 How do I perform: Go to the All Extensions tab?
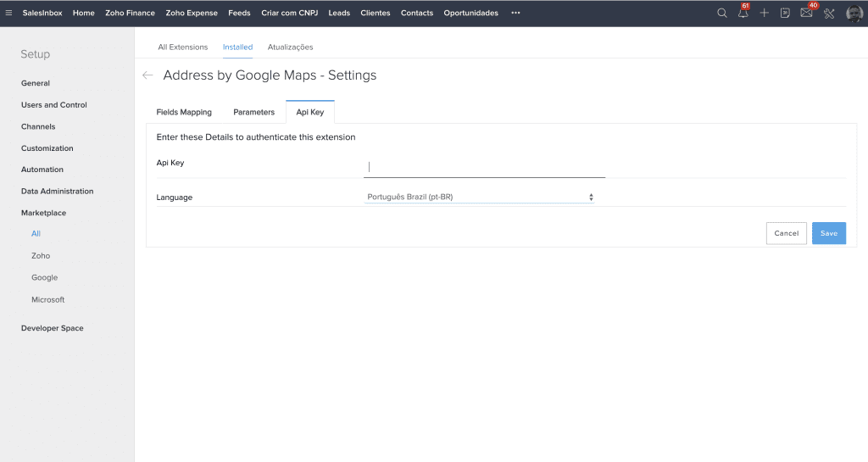click(x=183, y=47)
